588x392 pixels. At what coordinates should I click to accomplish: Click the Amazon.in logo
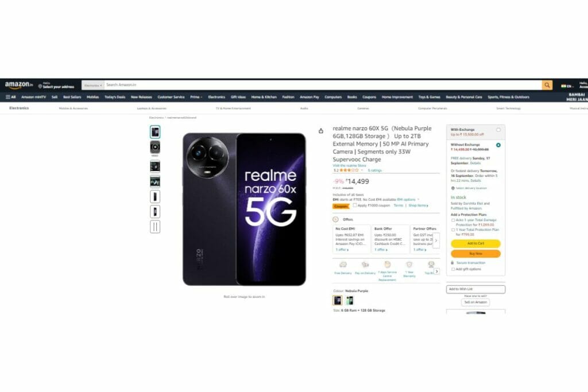19,85
